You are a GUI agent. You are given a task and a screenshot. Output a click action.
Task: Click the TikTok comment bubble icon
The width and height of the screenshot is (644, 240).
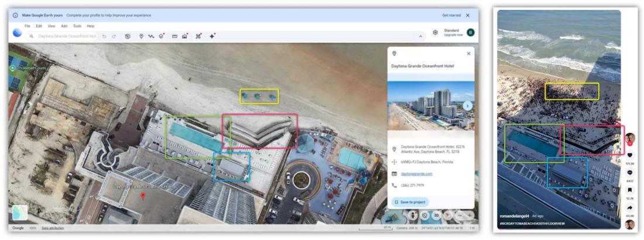pyautogui.click(x=629, y=173)
